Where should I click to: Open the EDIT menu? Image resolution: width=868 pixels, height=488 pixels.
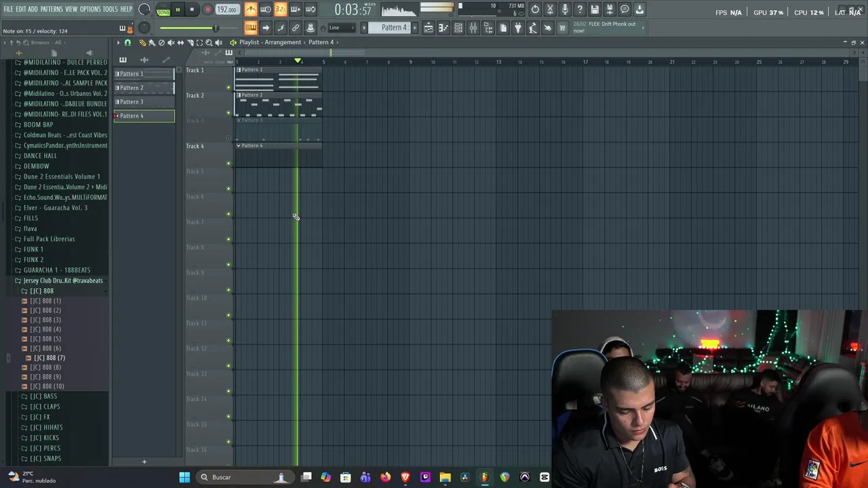click(x=21, y=9)
